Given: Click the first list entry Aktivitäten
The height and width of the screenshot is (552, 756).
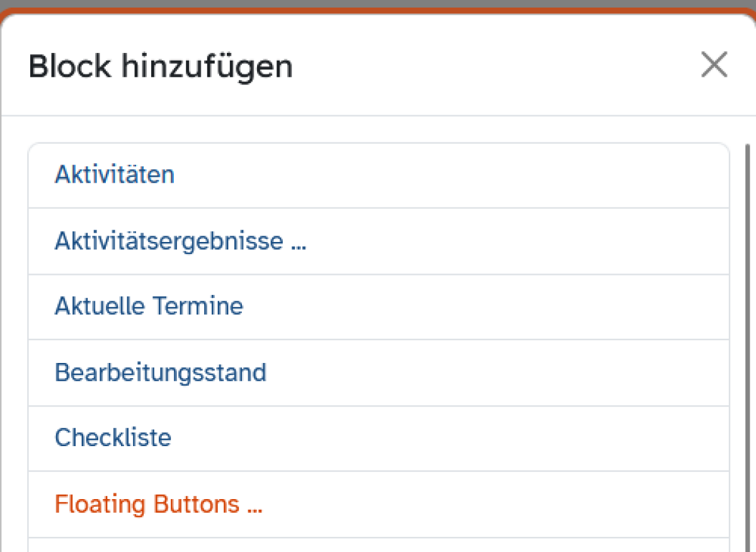Looking at the screenshot, I should [115, 175].
